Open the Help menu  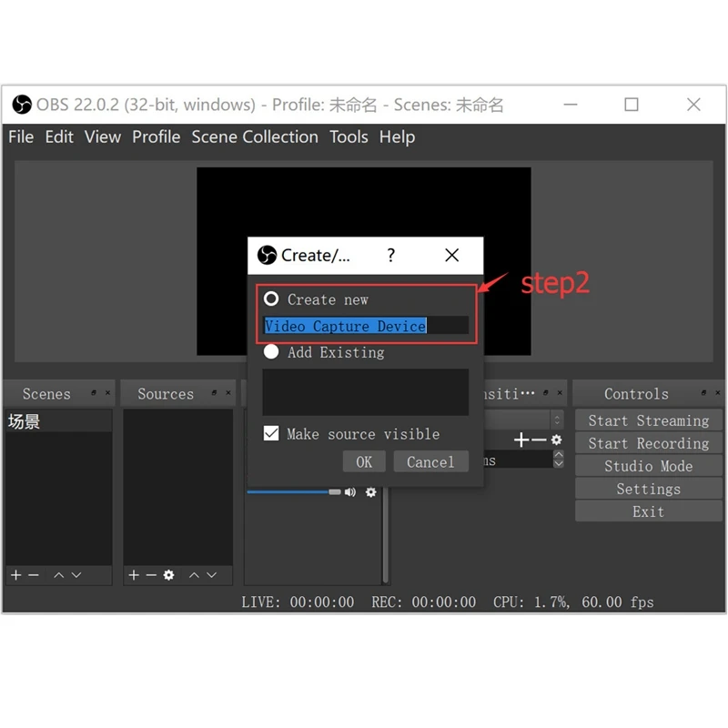[397, 137]
